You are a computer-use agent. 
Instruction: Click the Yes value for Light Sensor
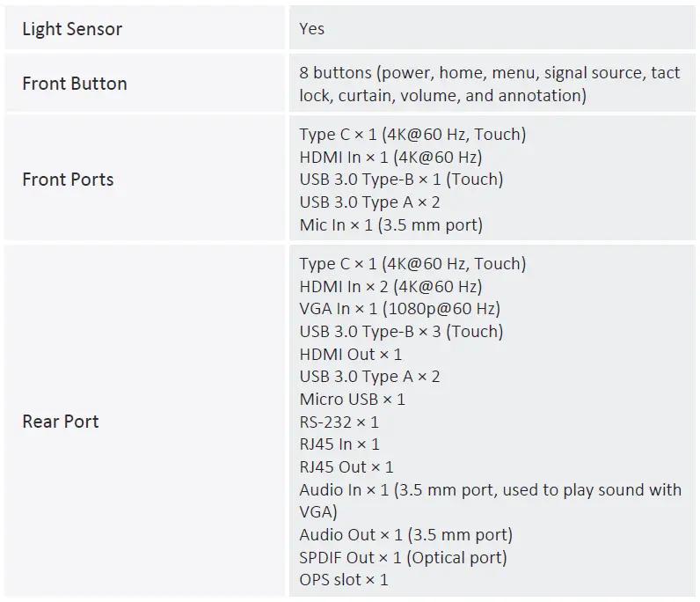311,29
